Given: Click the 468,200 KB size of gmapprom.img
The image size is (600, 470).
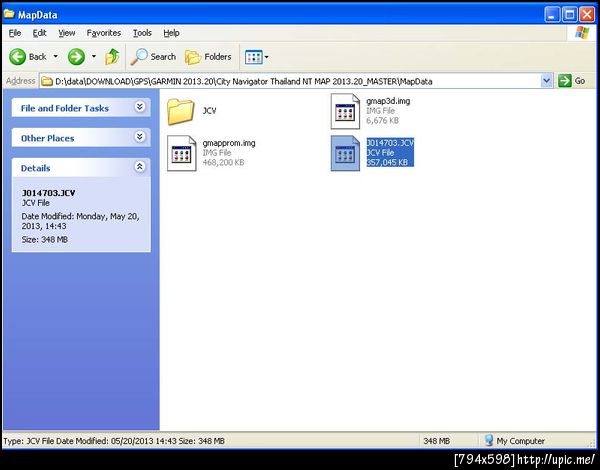Looking at the screenshot, I should tap(223, 162).
